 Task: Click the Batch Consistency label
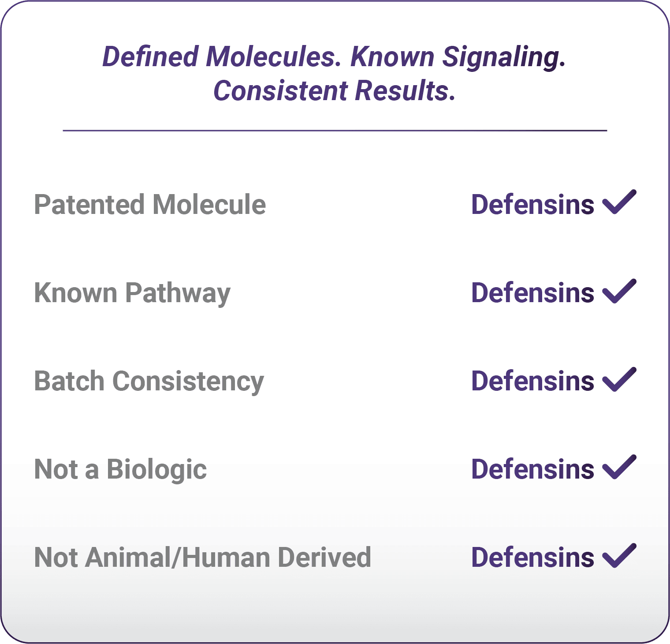click(149, 381)
